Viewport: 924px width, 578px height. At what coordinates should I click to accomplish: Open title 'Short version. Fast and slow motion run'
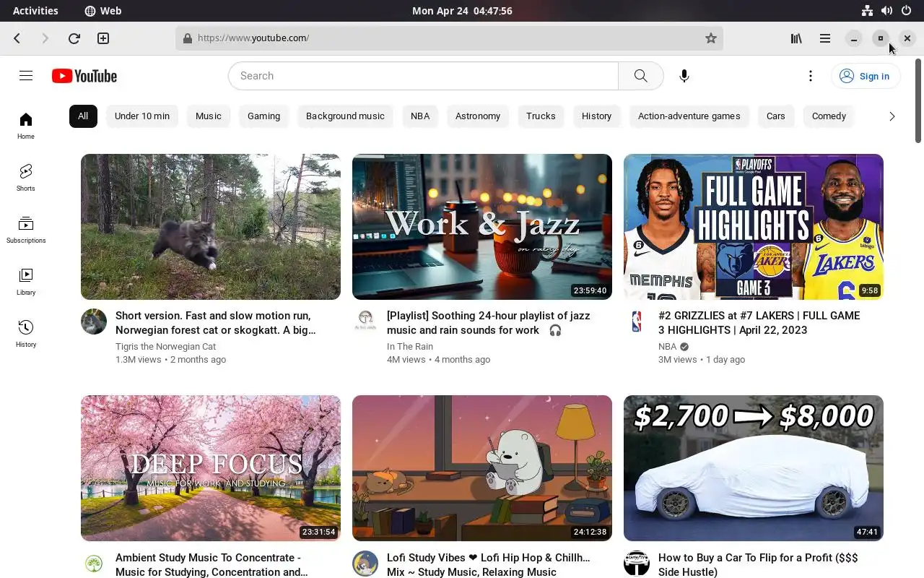click(x=216, y=323)
